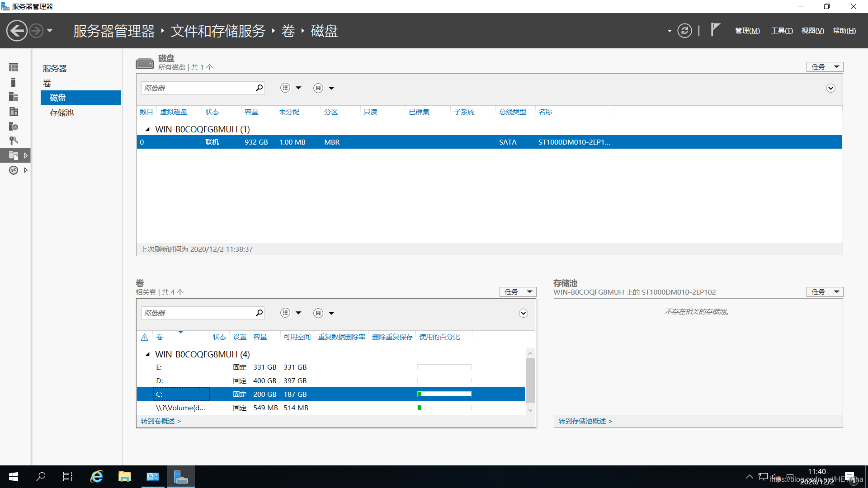Screen dimensions: 868x488
Task: Click the save query icon above disk list
Action: [318, 88]
